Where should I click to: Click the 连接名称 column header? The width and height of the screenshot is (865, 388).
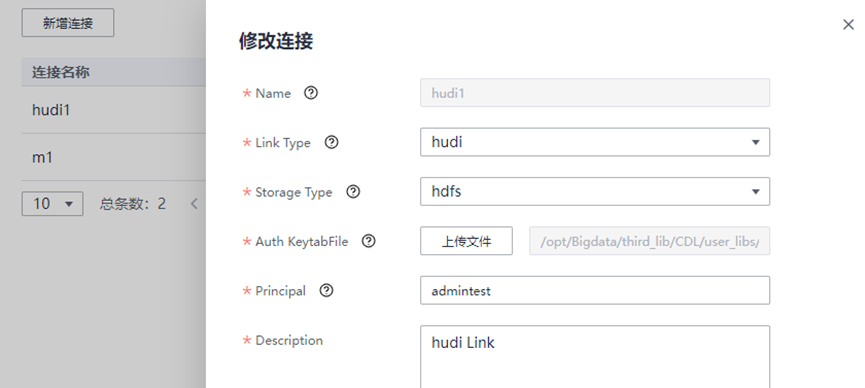pyautogui.click(x=61, y=72)
